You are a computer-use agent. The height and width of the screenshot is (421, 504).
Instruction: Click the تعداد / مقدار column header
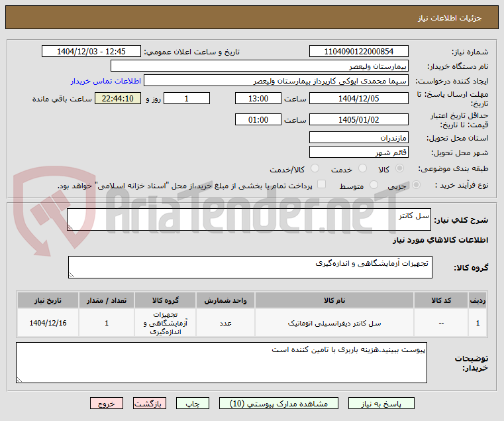(x=107, y=300)
